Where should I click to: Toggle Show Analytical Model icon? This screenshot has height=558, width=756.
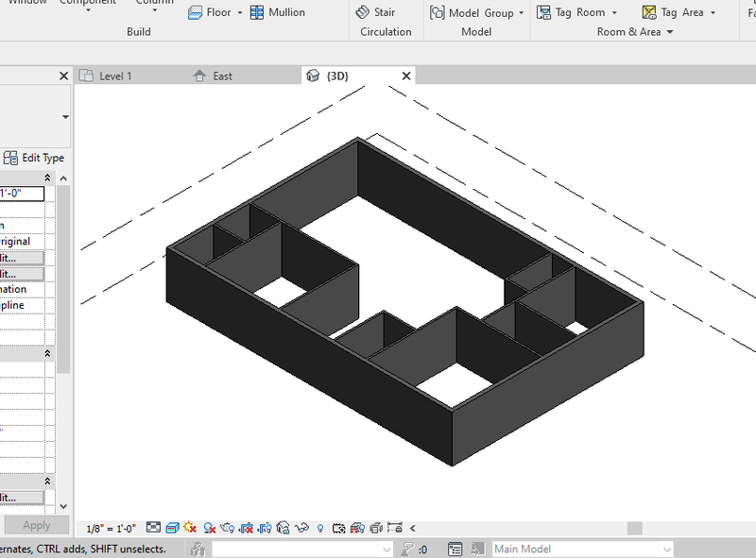[x=357, y=529]
